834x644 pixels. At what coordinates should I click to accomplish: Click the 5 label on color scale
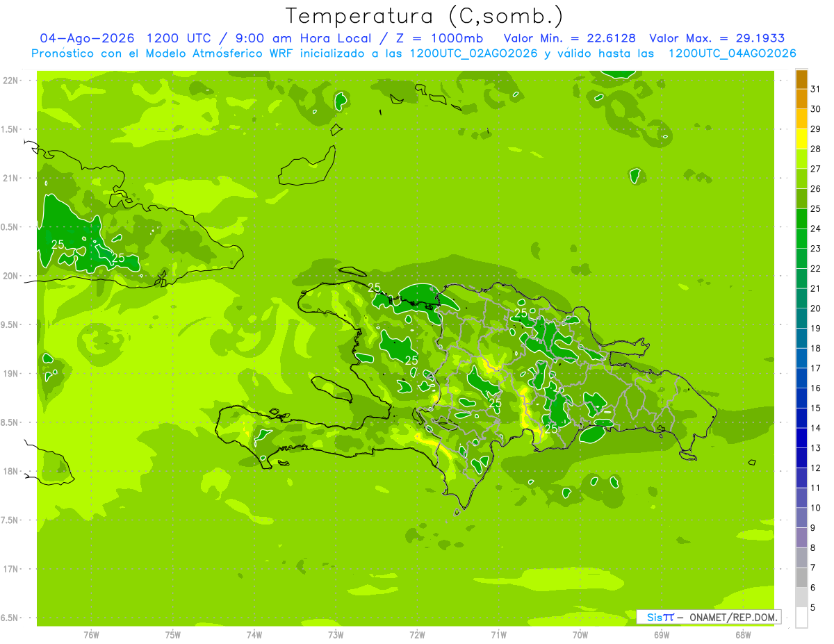pyautogui.click(x=814, y=608)
